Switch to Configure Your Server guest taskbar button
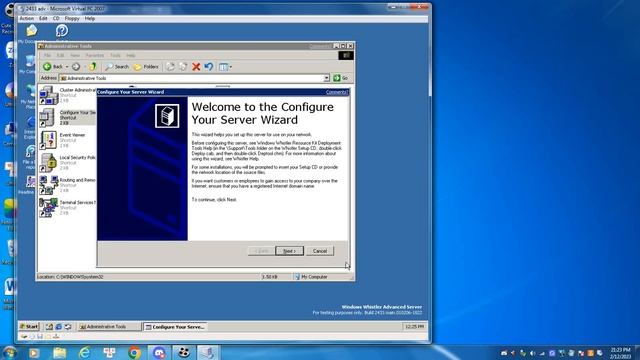 175,327
